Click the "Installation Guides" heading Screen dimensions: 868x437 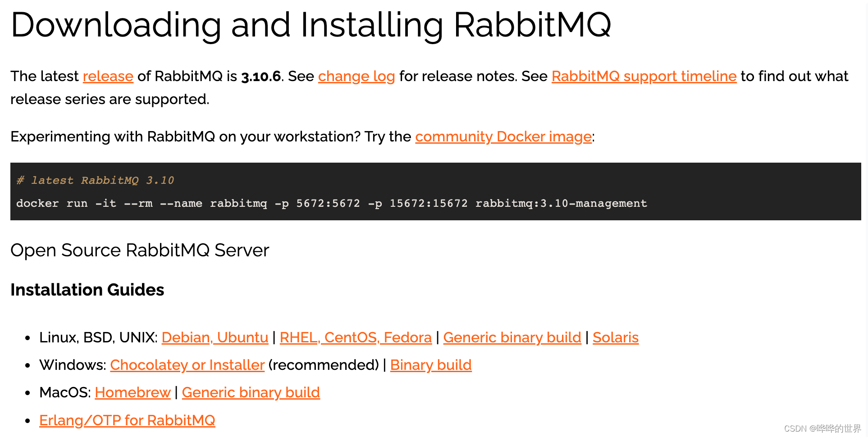[87, 290]
